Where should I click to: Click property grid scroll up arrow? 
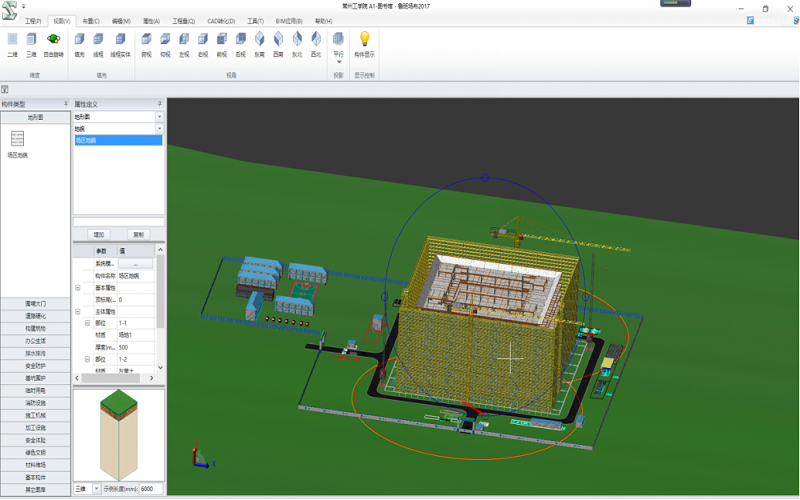(160, 249)
